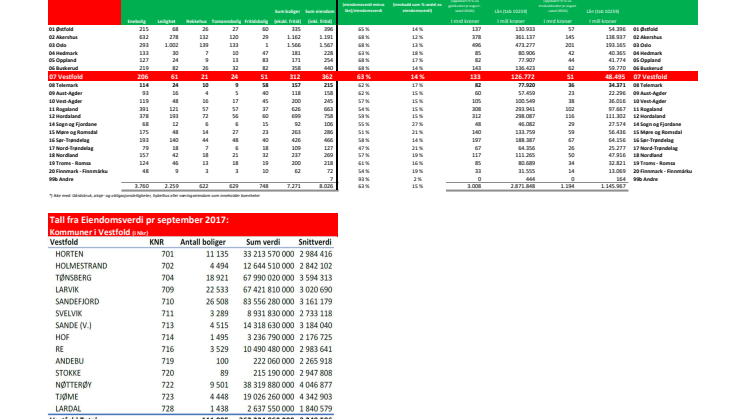The height and width of the screenshot is (419, 746).
Task: Select the total value '1.145.967'
Action: (611, 186)
